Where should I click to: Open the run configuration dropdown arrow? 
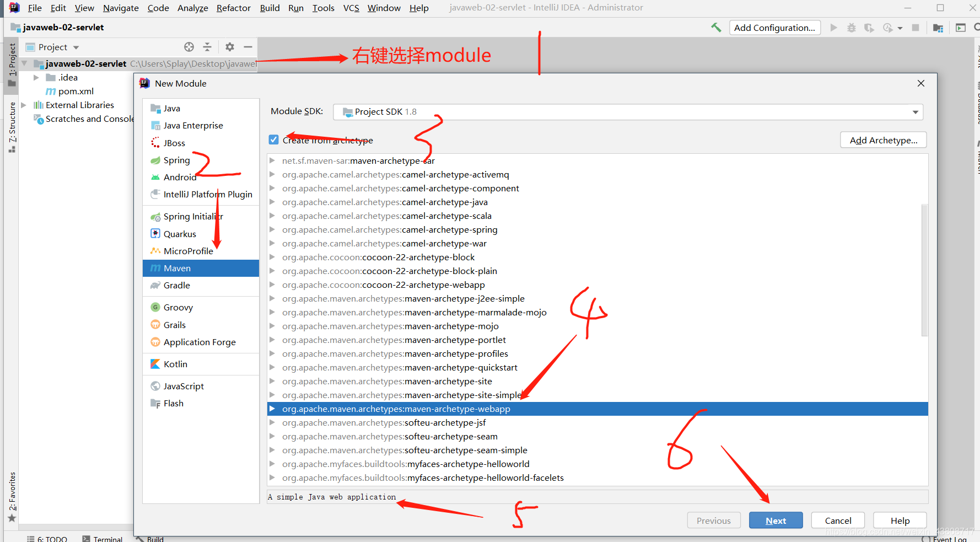click(900, 28)
